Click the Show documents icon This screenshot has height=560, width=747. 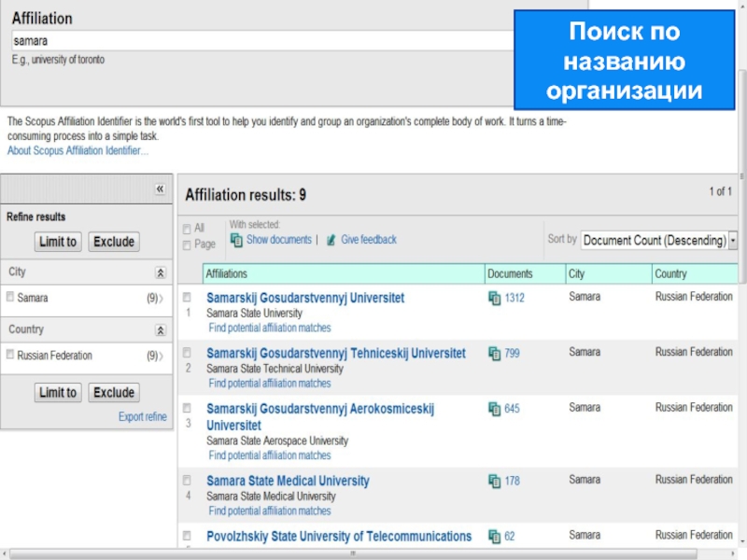tap(236, 240)
